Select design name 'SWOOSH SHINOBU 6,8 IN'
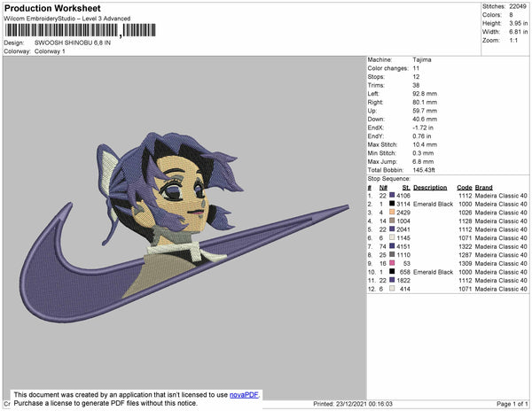 [x=73, y=43]
